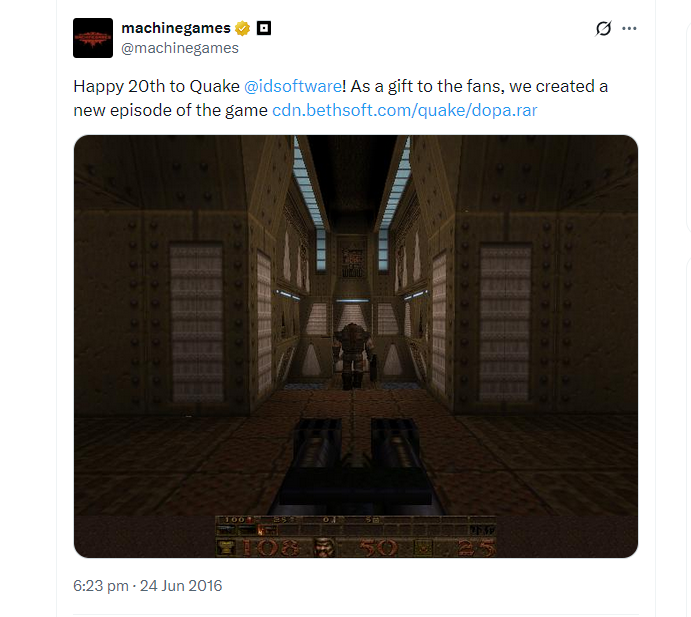Image resolution: width=691 pixels, height=617 pixels.
Task: Click the gold verified badge
Action: (x=242, y=29)
